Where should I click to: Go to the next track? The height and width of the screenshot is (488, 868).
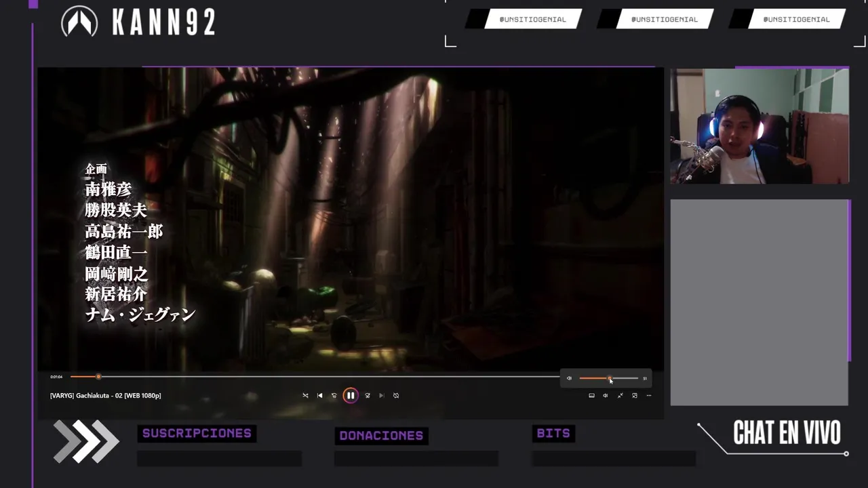tap(382, 396)
